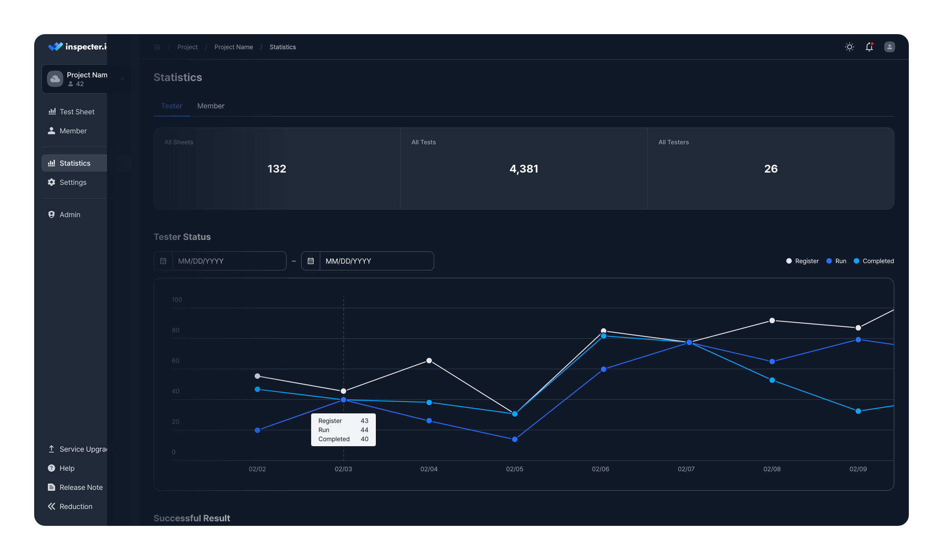Open notifications via the bell icon
The image size is (943, 560).
(x=869, y=47)
